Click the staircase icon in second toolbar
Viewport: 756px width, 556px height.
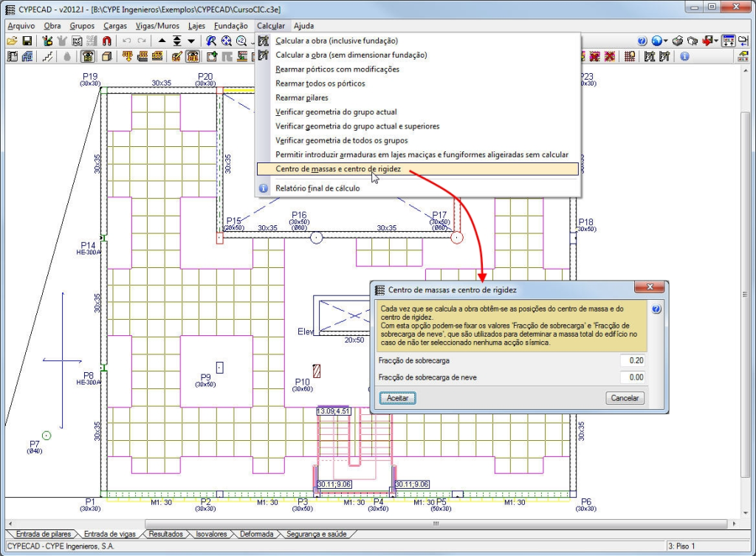pos(47,56)
